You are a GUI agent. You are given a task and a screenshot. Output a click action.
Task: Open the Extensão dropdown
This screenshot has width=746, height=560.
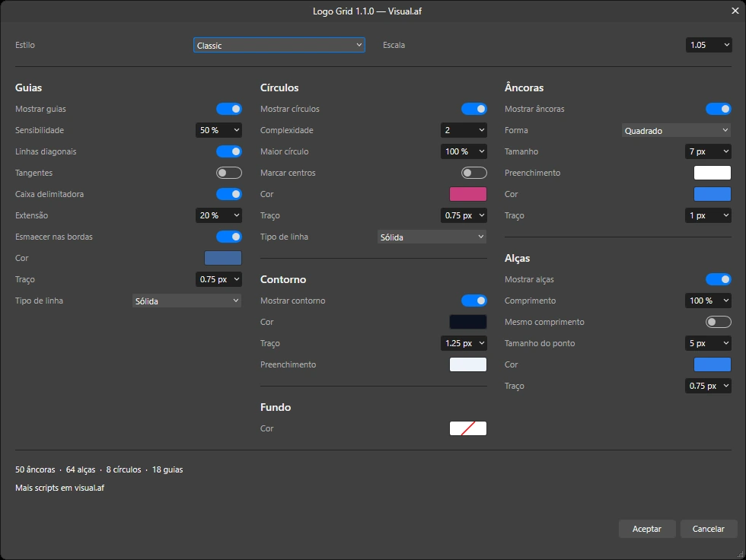[x=219, y=215]
